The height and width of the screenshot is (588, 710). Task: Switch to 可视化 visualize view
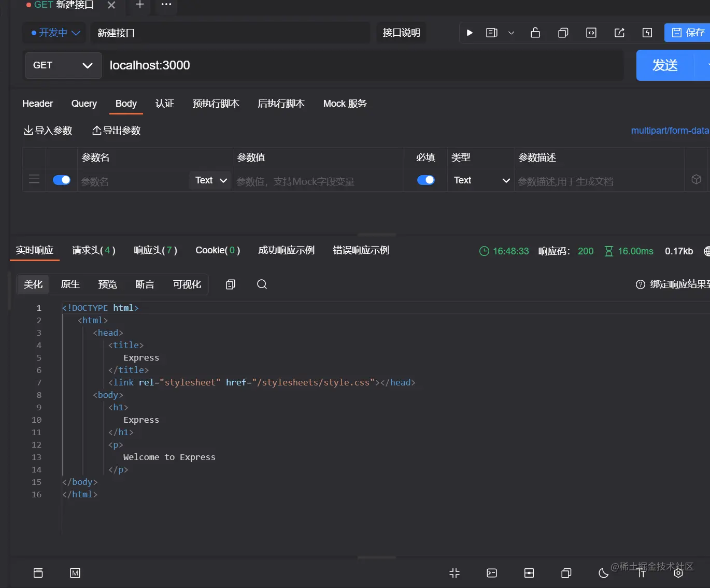pyautogui.click(x=187, y=284)
